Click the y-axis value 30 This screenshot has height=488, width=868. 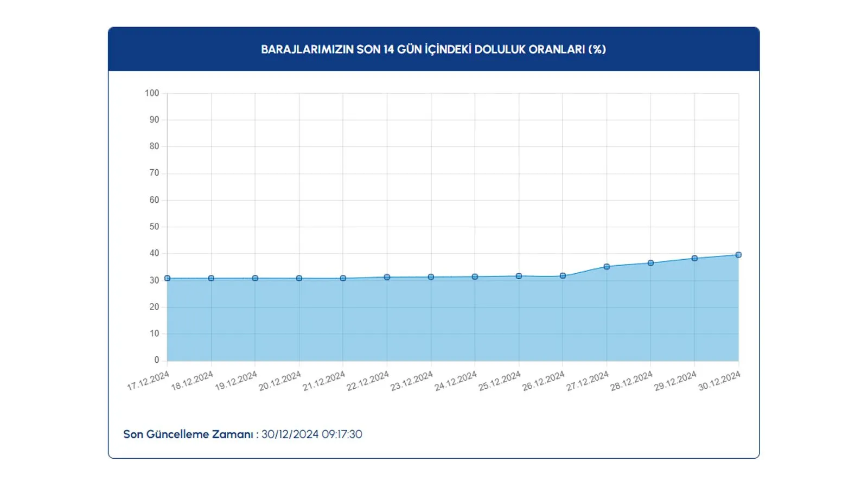coord(155,280)
